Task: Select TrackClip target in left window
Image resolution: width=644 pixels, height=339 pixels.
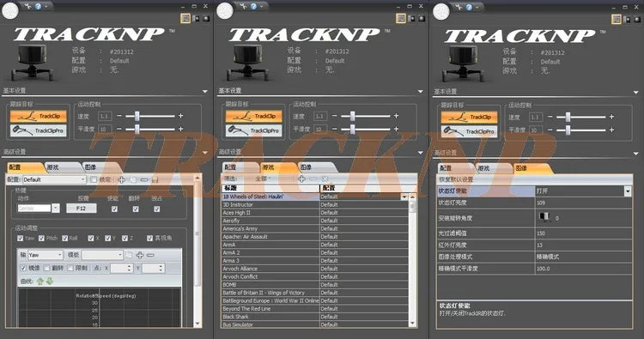Action: point(38,116)
